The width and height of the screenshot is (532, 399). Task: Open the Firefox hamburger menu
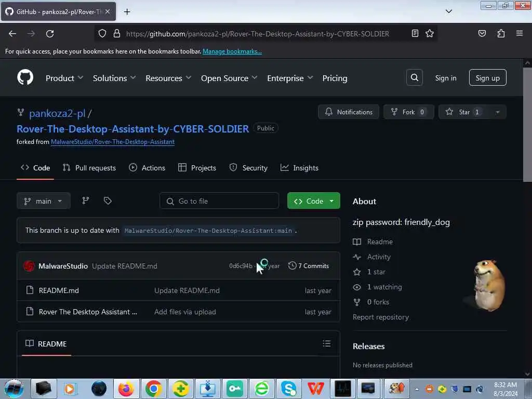tap(519, 33)
